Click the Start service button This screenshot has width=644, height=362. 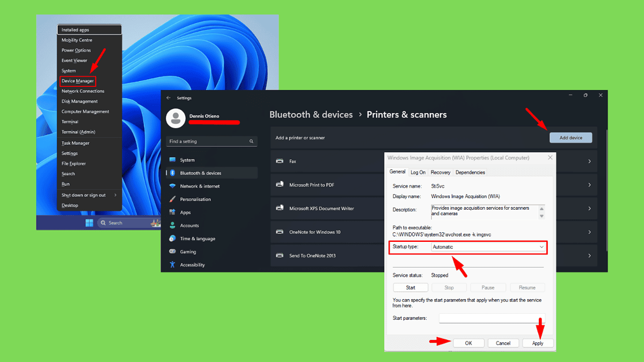pyautogui.click(x=411, y=287)
